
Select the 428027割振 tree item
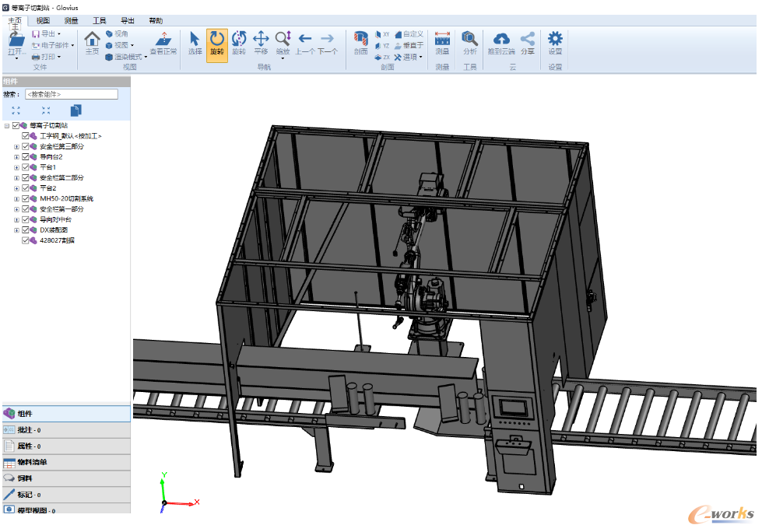coord(57,240)
